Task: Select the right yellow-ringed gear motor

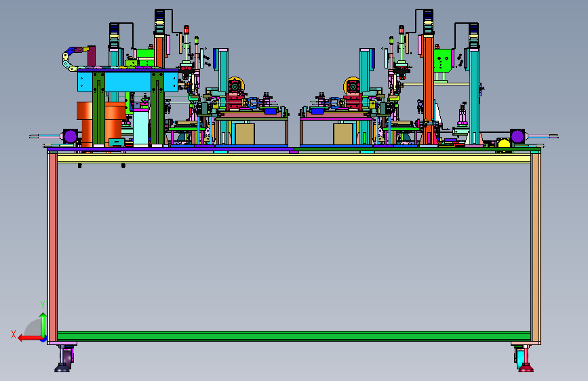Action: point(352,86)
